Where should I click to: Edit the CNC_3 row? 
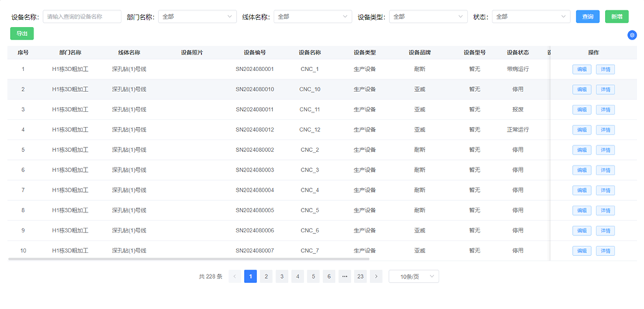pyautogui.click(x=582, y=171)
